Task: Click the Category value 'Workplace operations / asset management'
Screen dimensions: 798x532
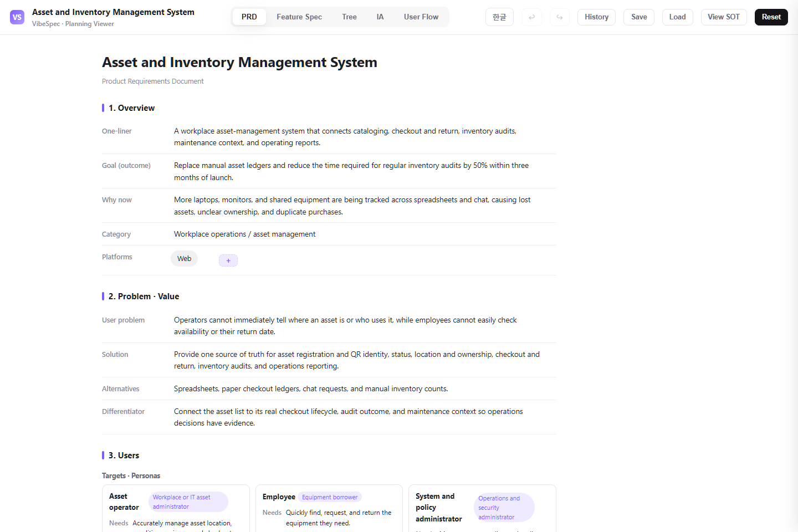Action: [x=244, y=234]
